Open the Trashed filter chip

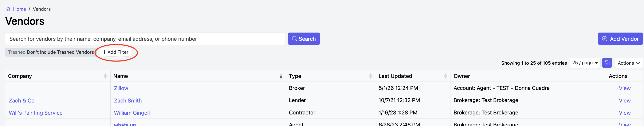tap(51, 52)
